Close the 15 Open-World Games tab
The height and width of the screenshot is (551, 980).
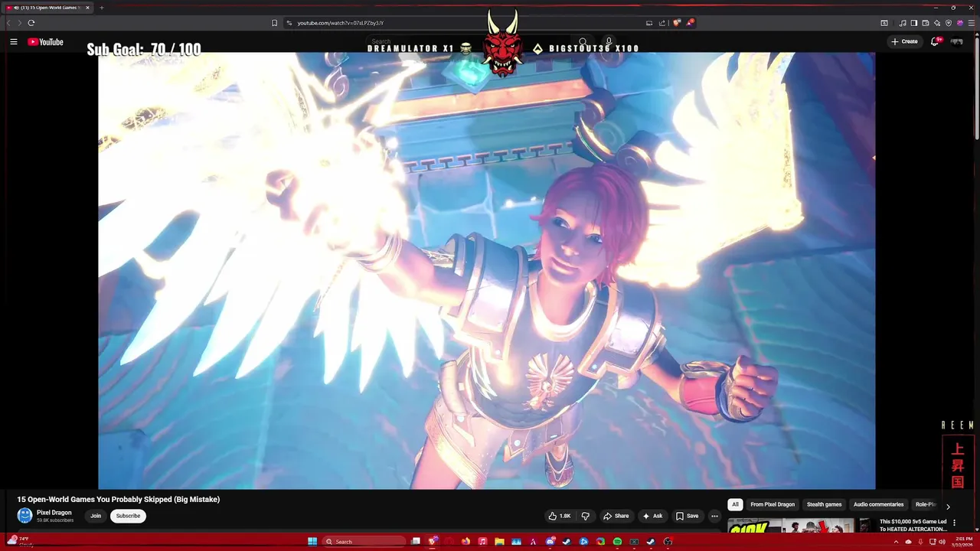click(87, 8)
